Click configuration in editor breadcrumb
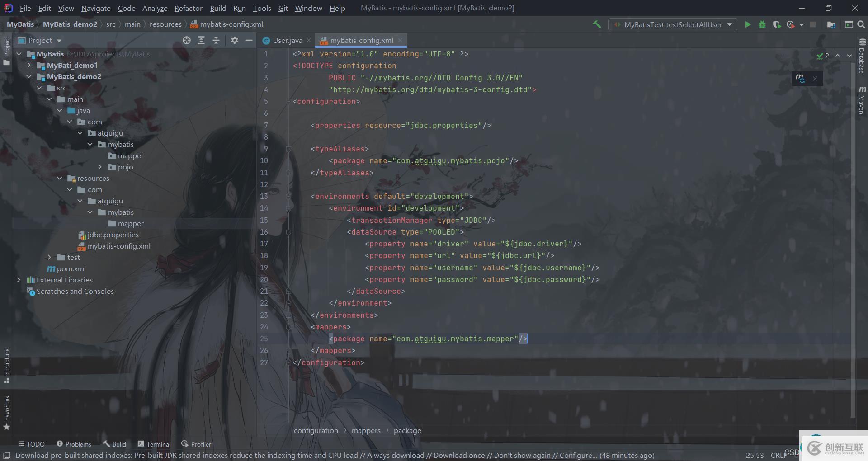 point(316,430)
